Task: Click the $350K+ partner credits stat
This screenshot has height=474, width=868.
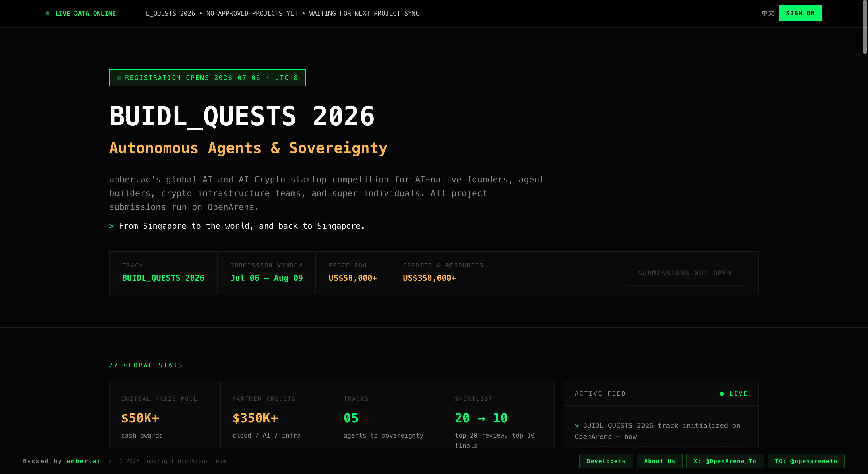Action: coord(255,418)
